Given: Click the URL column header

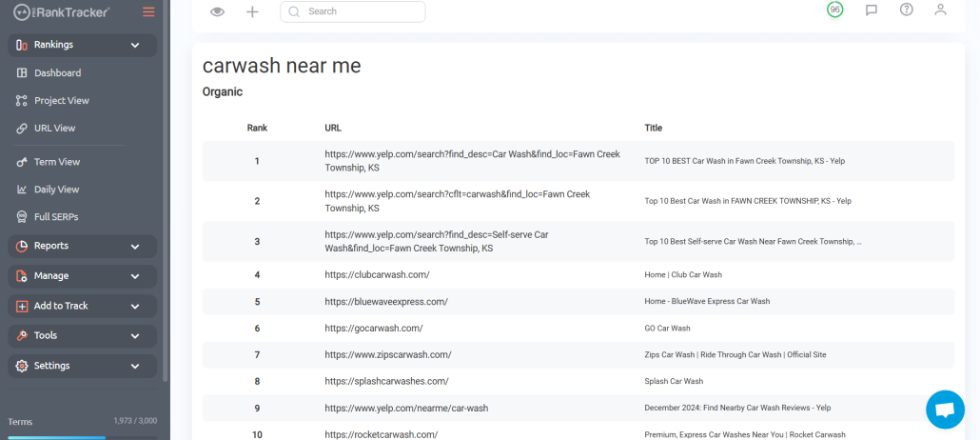Looking at the screenshot, I should (x=333, y=128).
